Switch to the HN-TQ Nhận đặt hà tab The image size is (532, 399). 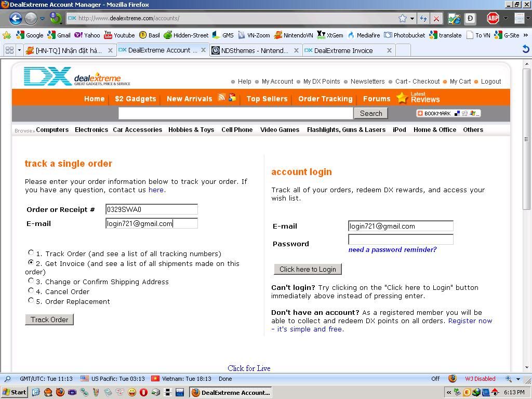tap(70, 50)
